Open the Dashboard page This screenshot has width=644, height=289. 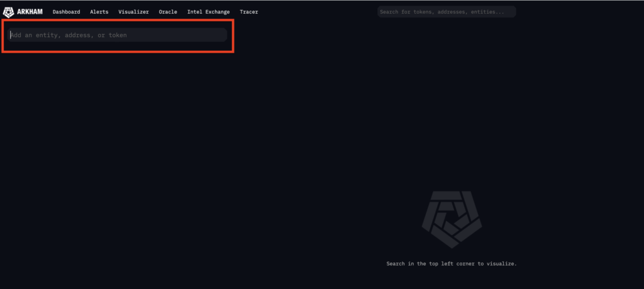66,12
